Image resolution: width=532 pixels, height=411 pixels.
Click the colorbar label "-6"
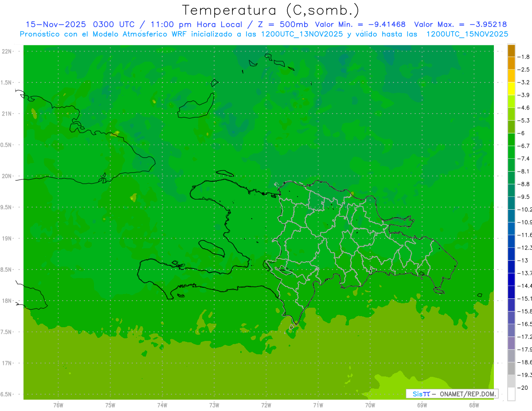click(522, 133)
